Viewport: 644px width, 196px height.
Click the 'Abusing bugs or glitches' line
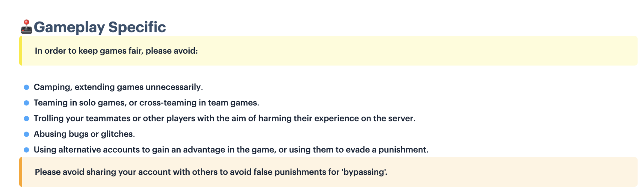click(84, 134)
